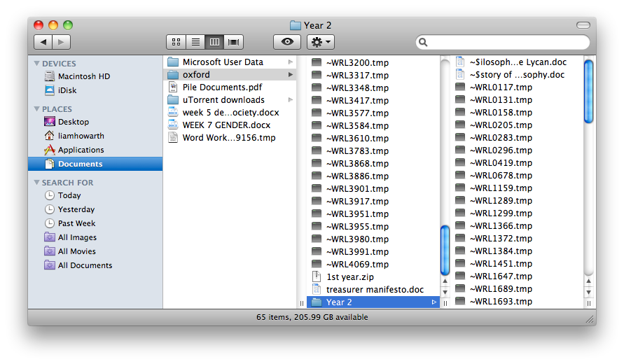The image size is (624, 364).
Task: Switch to icon view
Action: [176, 42]
